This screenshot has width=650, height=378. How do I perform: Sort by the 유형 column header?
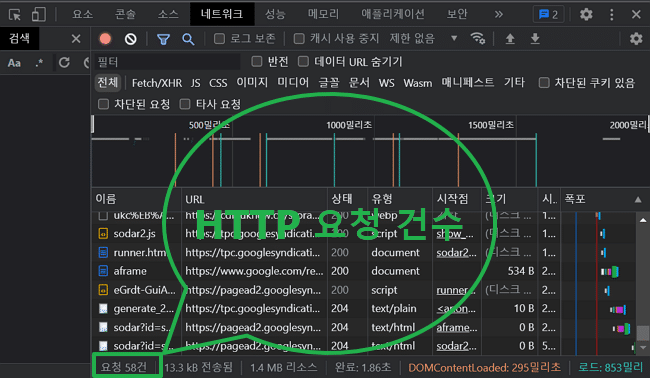pos(381,199)
